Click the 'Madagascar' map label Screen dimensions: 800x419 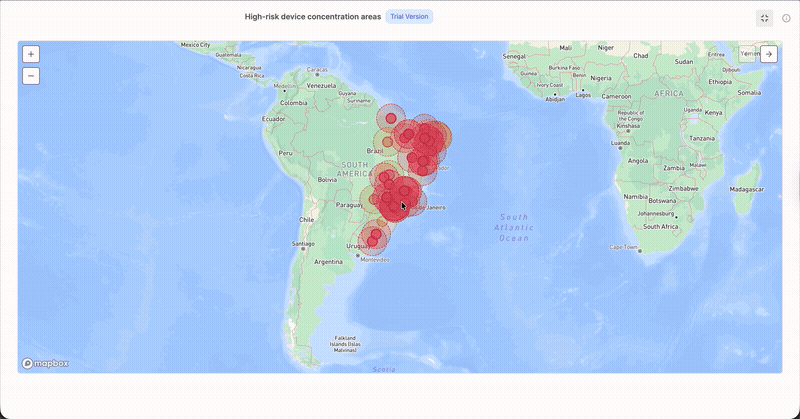click(746, 189)
